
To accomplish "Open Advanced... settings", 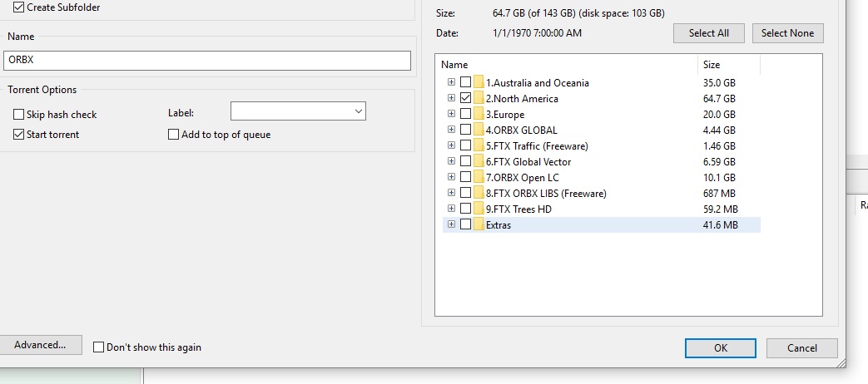I will (x=40, y=345).
